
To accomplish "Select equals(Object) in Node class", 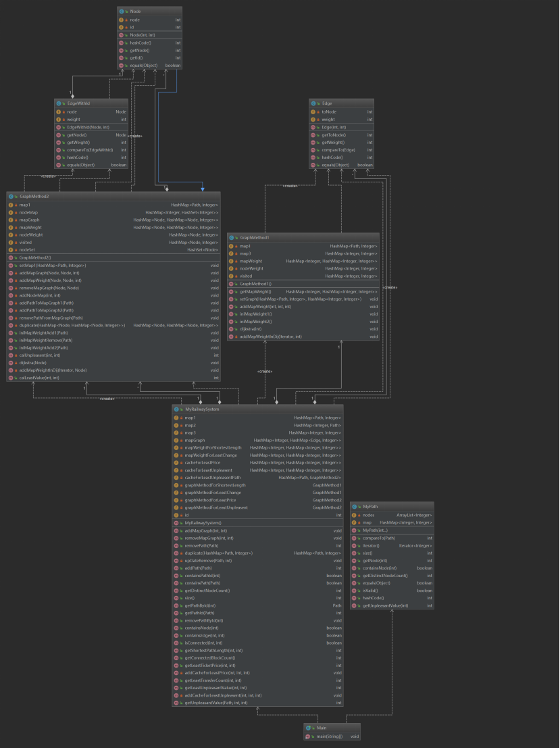I will [150, 65].
